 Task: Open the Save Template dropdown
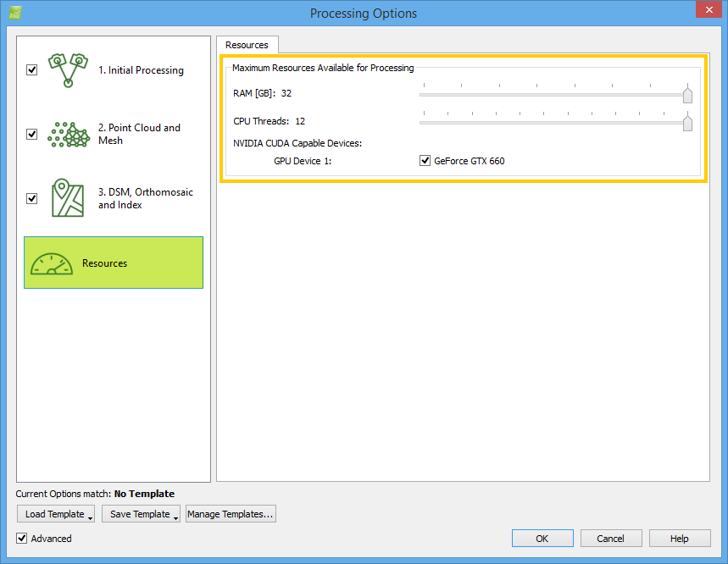click(x=141, y=514)
